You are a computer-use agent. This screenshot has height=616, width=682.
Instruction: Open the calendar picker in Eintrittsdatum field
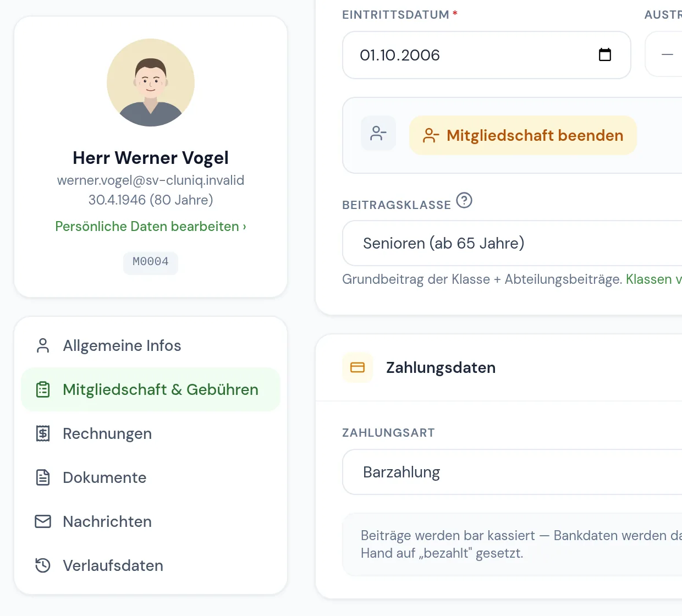(604, 54)
